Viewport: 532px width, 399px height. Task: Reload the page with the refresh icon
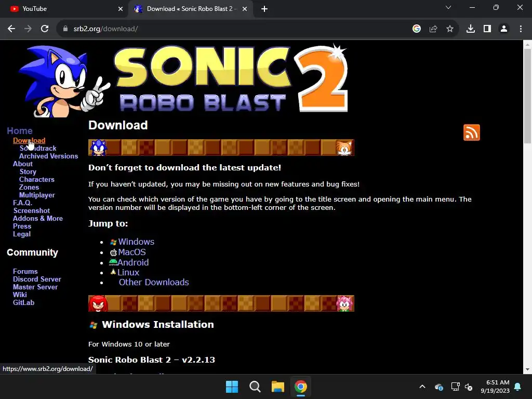(45, 29)
